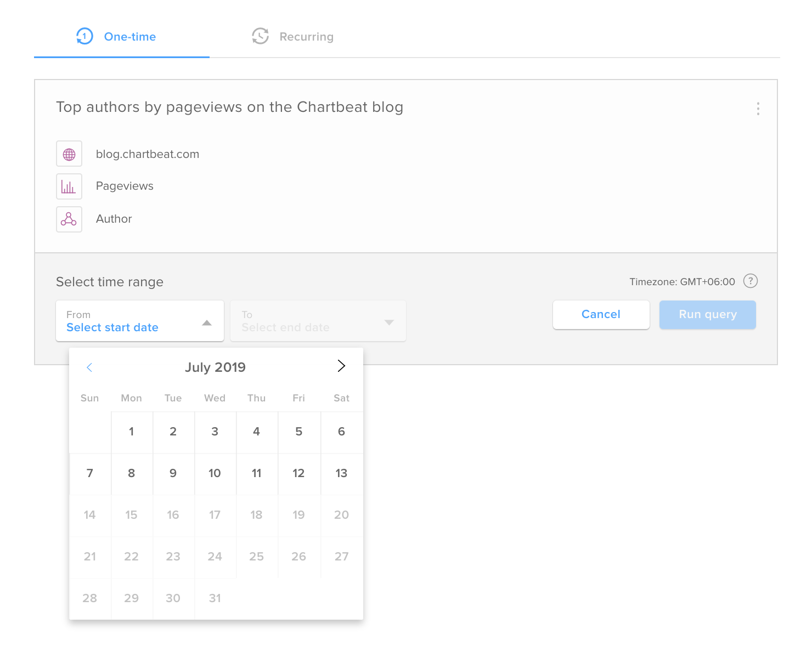Pick July 13 as the start date

click(342, 474)
